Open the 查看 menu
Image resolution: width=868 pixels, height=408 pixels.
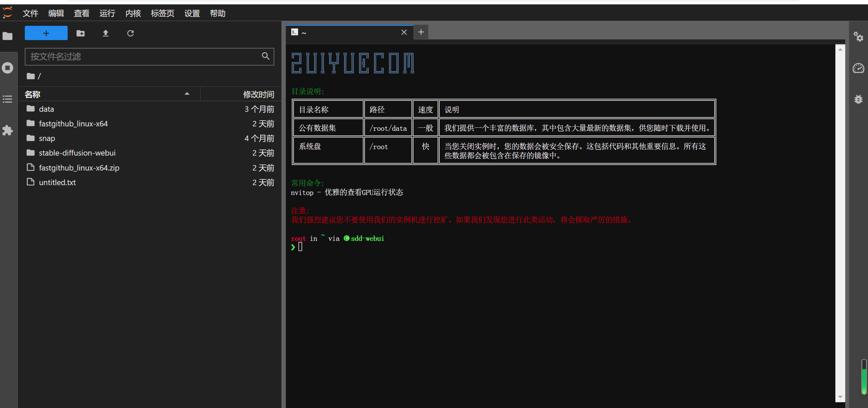(82, 13)
